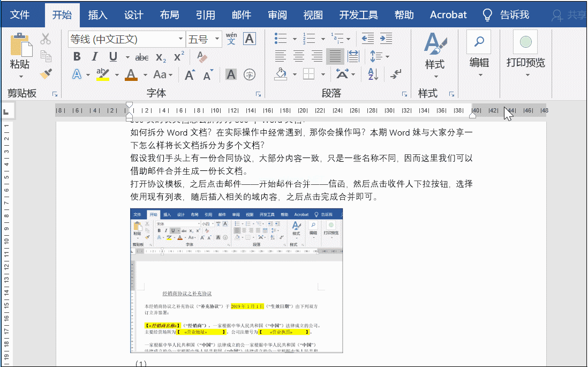Switch to the Mailings (邮件) tab
This screenshot has height=367, width=588.
(x=242, y=14)
